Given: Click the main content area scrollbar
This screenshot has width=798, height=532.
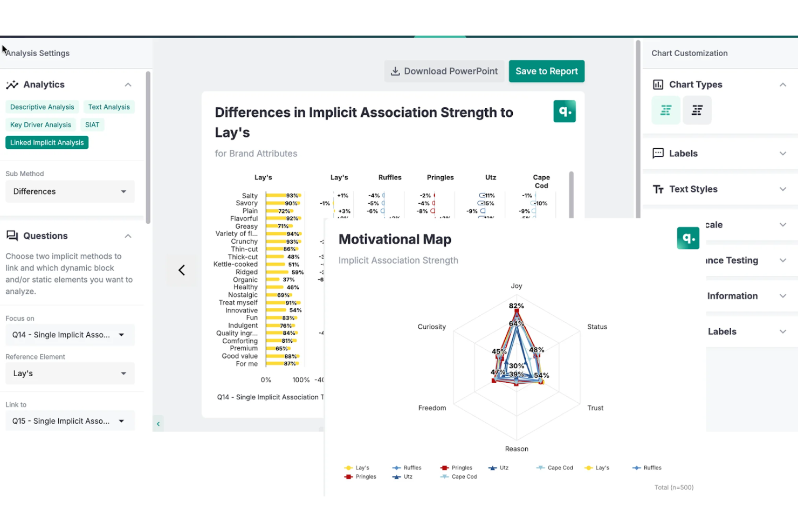Looking at the screenshot, I should (638, 129).
